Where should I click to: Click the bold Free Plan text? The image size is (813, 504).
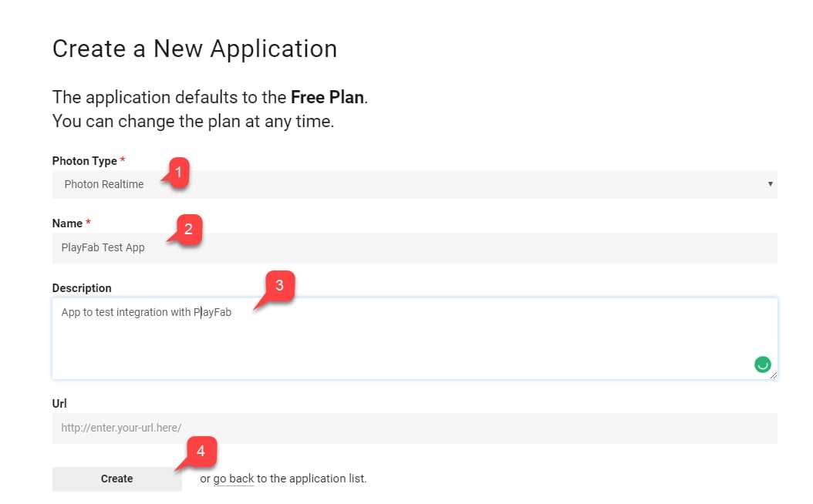tap(327, 97)
